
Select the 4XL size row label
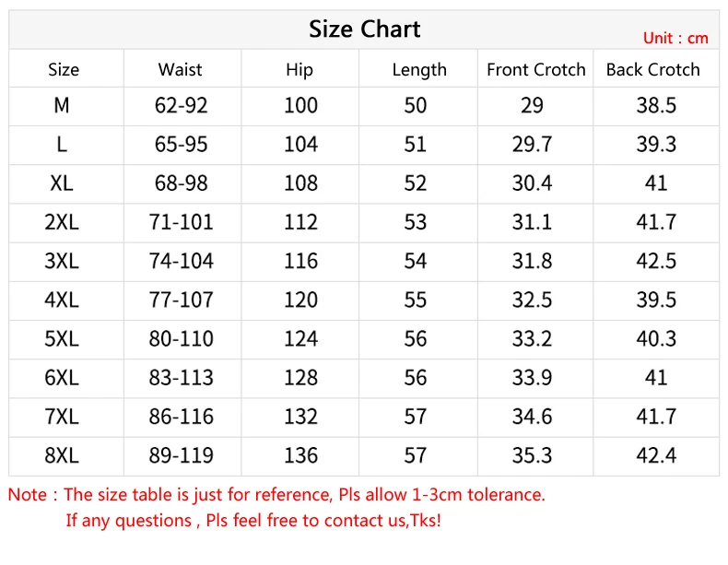tap(62, 300)
